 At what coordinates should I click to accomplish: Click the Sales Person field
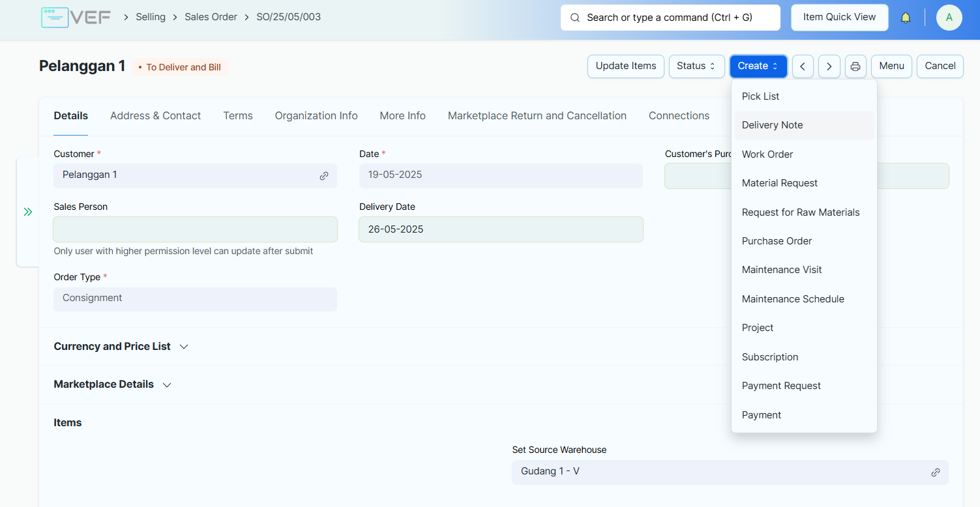pos(195,229)
